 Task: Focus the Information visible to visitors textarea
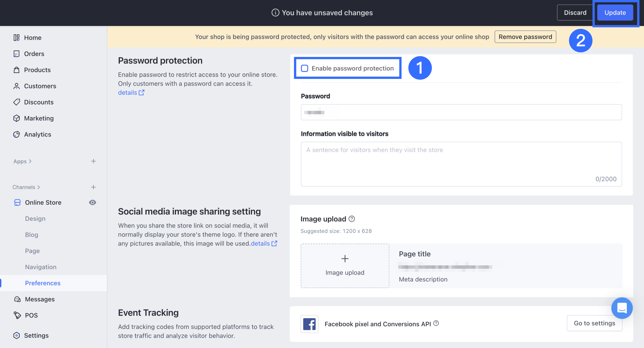pos(461,164)
